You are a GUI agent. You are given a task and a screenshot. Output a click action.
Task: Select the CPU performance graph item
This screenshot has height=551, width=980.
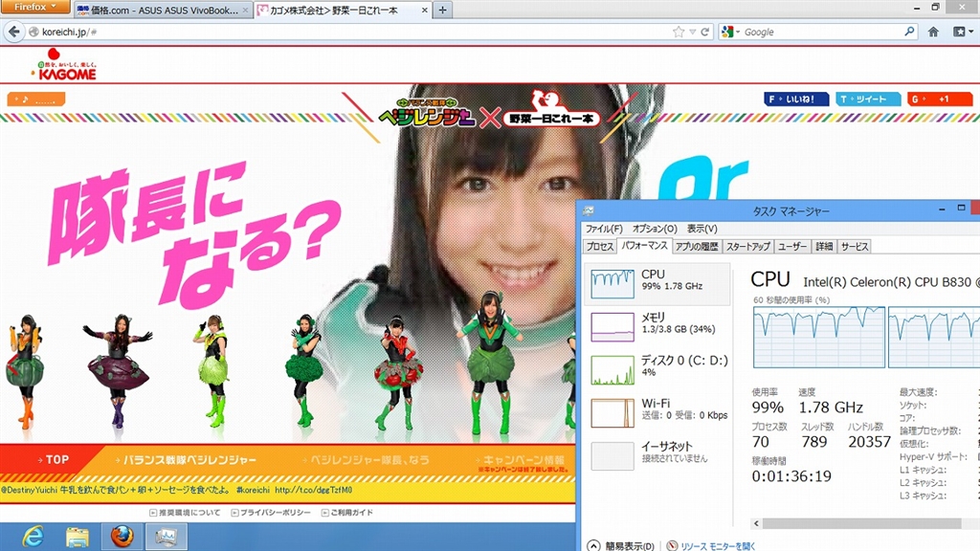click(657, 283)
